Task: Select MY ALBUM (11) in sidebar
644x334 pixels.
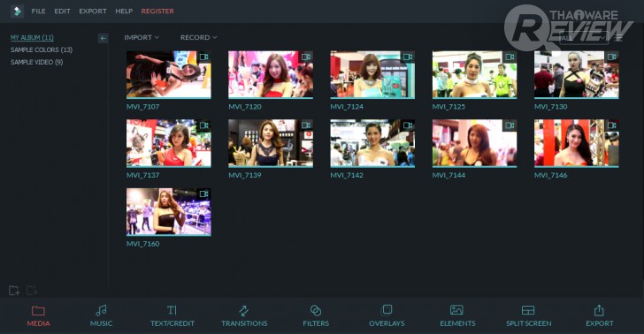Action: tap(32, 37)
